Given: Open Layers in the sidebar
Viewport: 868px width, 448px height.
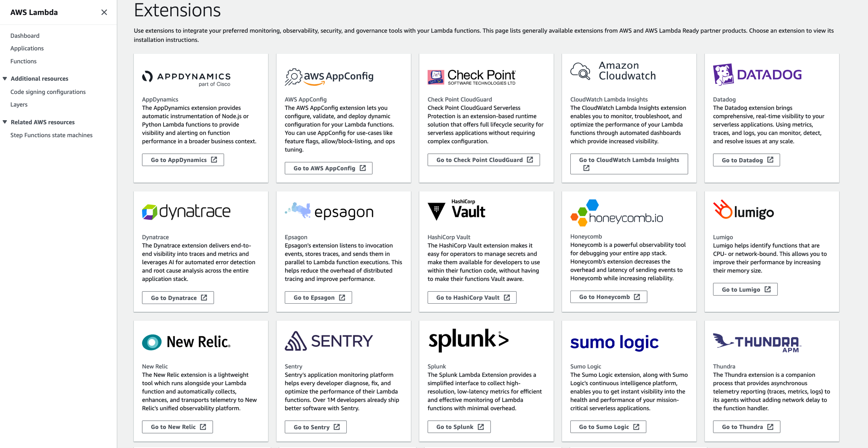Looking at the screenshot, I should [x=19, y=105].
